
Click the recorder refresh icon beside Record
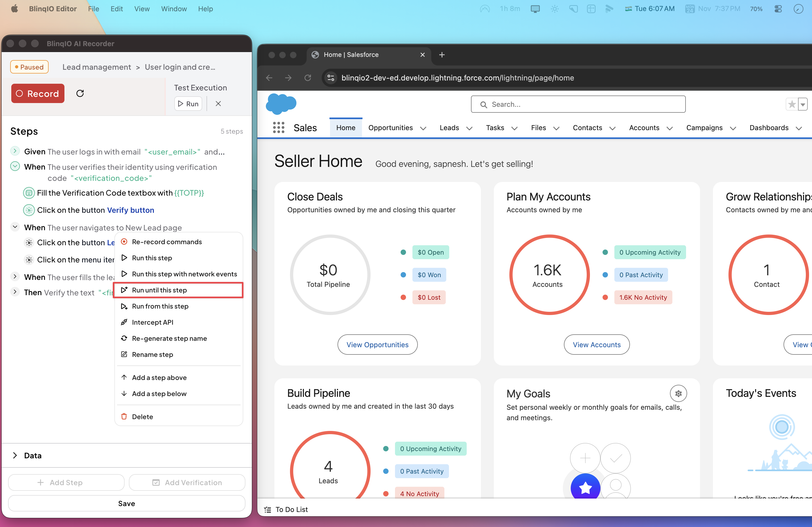pos(80,93)
